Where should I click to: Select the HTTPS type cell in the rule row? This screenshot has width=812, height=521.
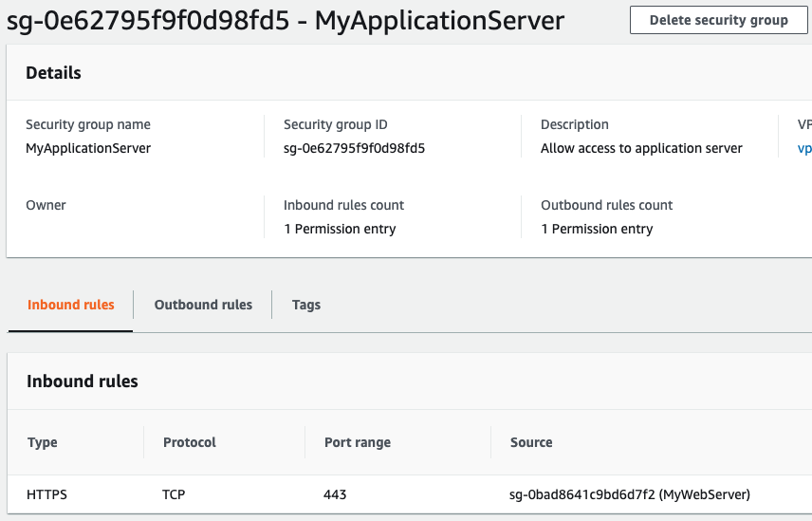pyautogui.click(x=47, y=494)
